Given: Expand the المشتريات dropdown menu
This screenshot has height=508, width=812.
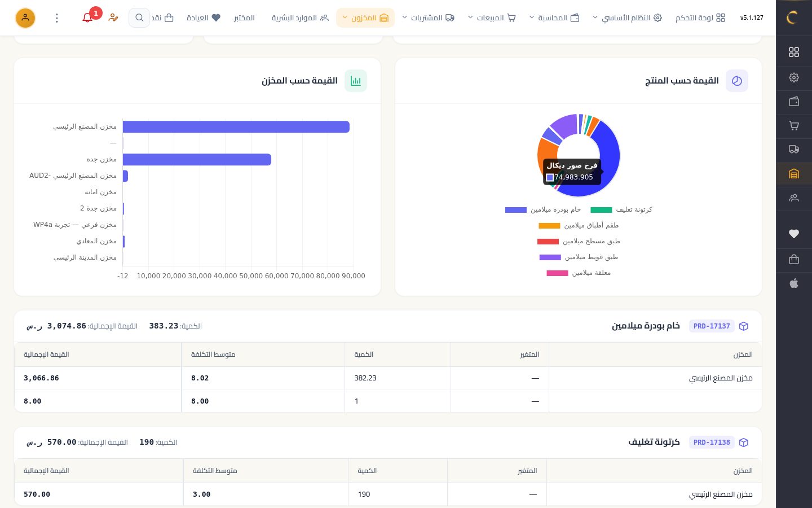Looking at the screenshot, I should point(428,17).
